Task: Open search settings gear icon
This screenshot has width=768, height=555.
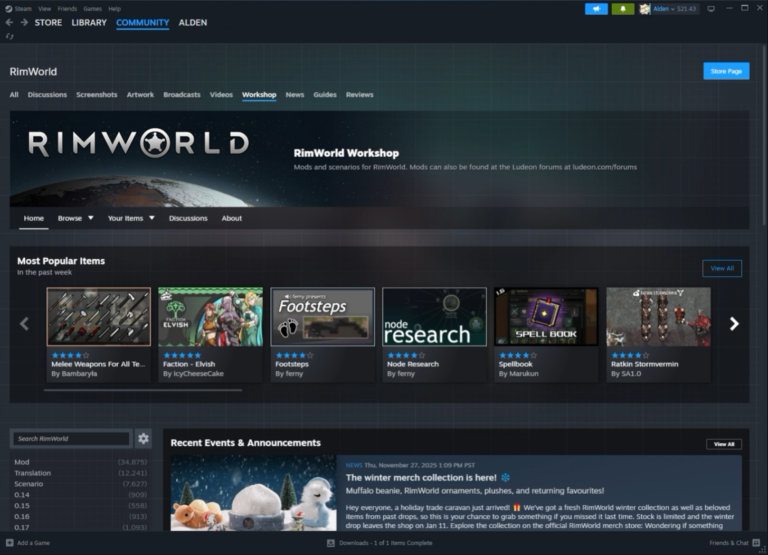Action: (143, 438)
